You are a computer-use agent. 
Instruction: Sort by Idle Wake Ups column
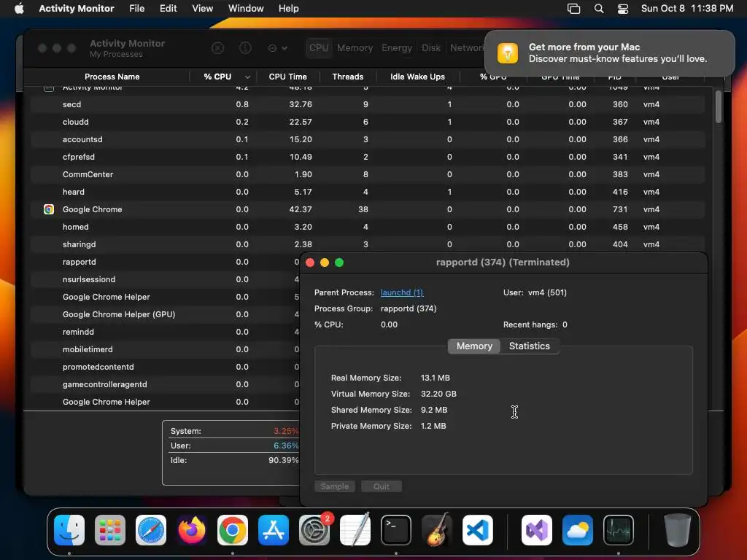[417, 77]
